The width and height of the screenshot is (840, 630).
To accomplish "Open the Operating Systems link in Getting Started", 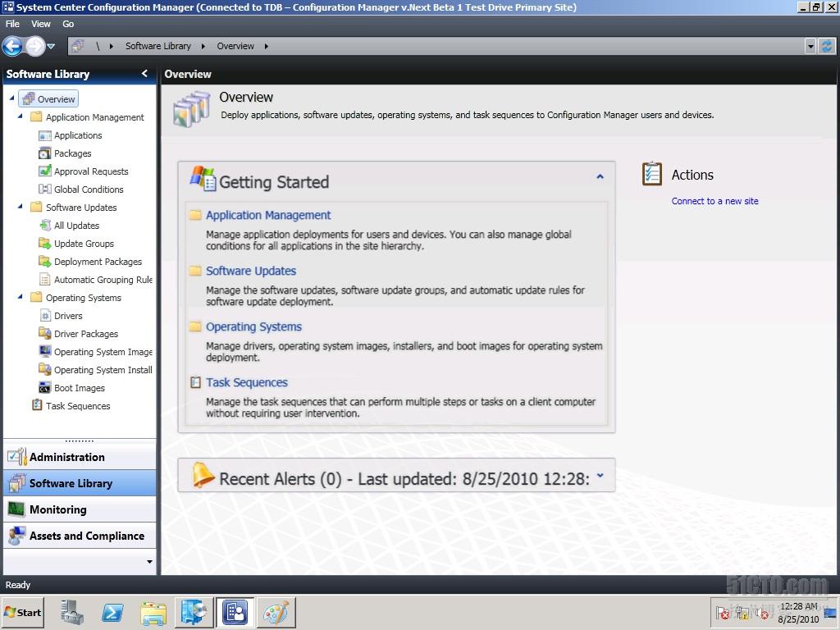I will coord(254,326).
